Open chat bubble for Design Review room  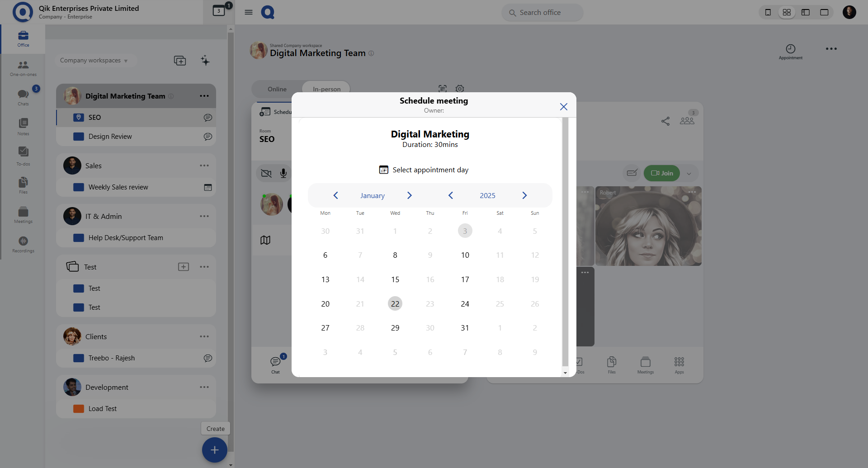point(208,137)
